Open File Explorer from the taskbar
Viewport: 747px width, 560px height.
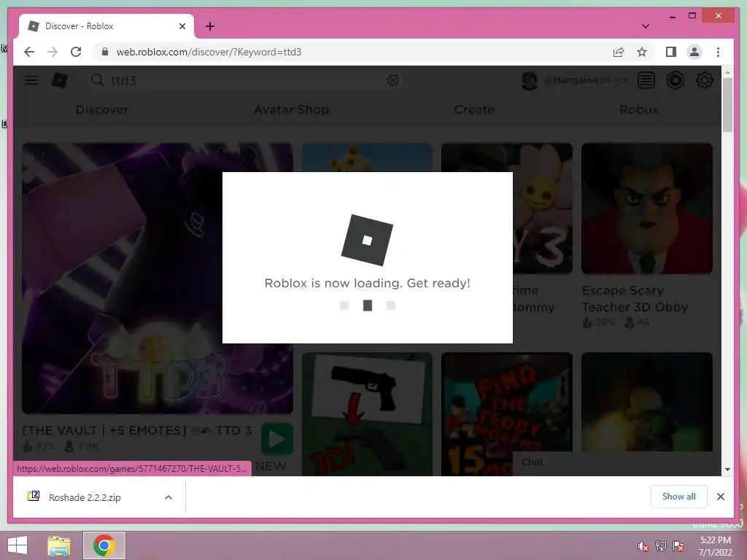point(59,546)
